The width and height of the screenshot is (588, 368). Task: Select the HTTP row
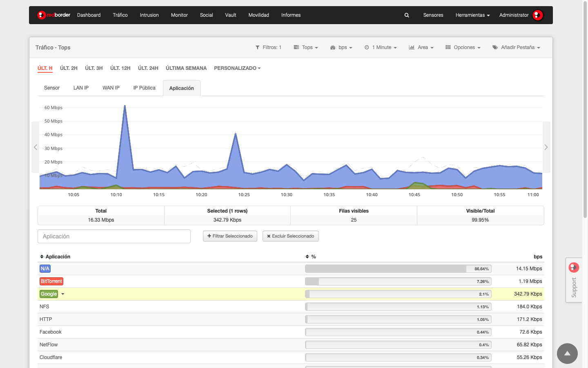tap(291, 319)
